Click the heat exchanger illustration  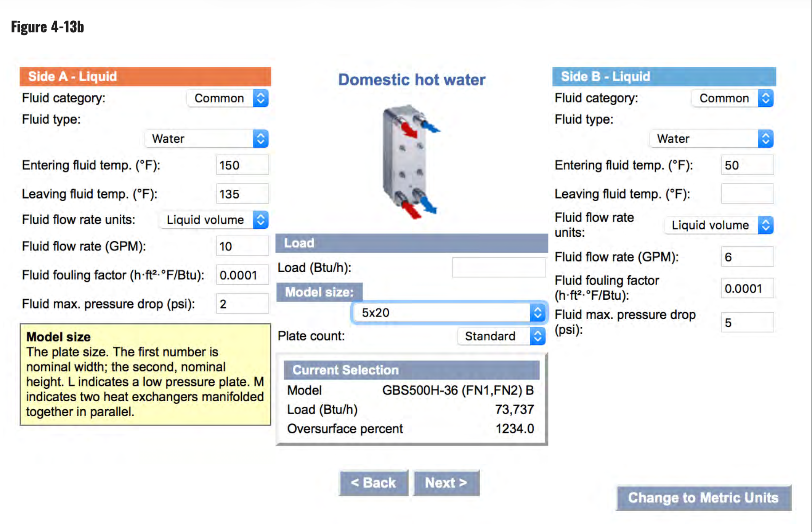[411, 161]
